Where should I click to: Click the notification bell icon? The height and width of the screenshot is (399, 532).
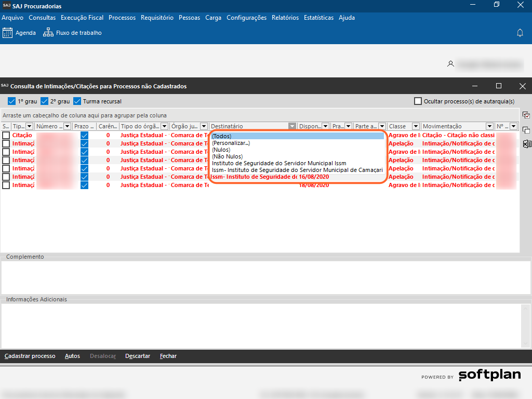520,33
